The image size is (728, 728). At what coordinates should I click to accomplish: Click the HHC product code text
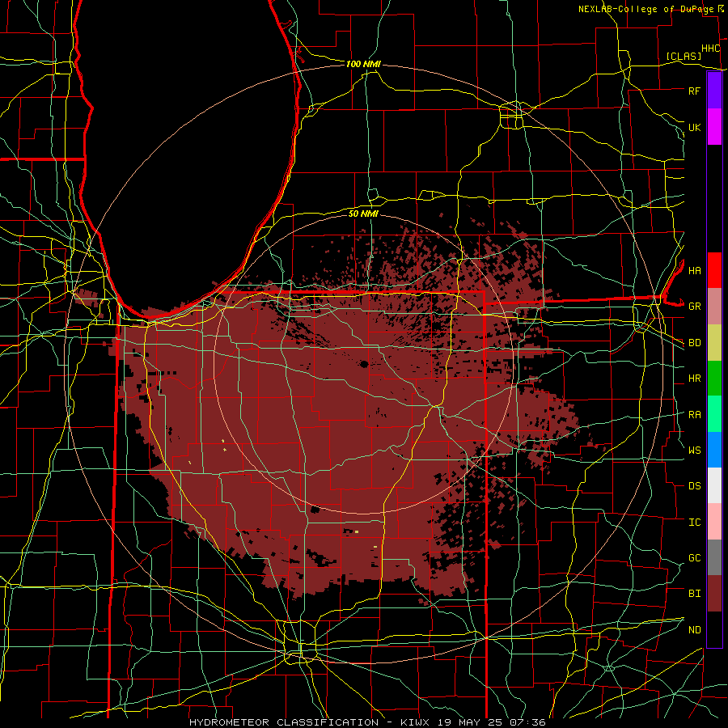pyautogui.click(x=711, y=49)
